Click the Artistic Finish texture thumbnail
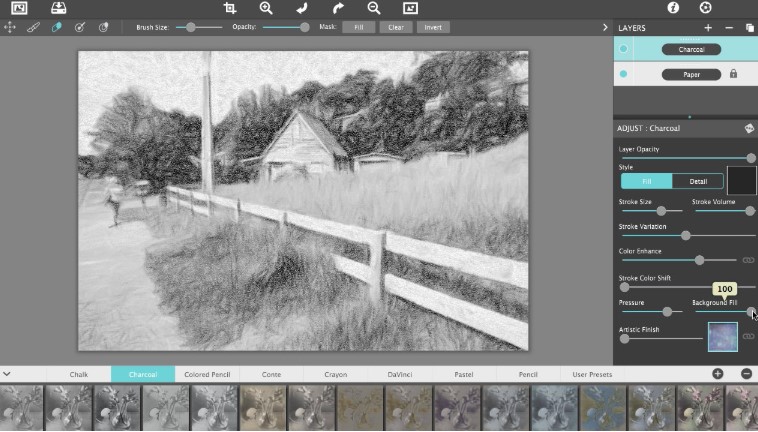This screenshot has width=758, height=432. (x=721, y=336)
